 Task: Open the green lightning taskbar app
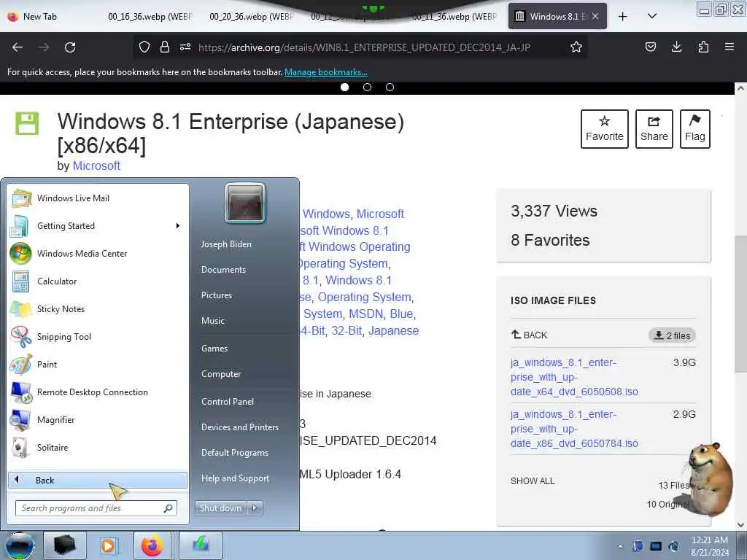(x=201, y=545)
